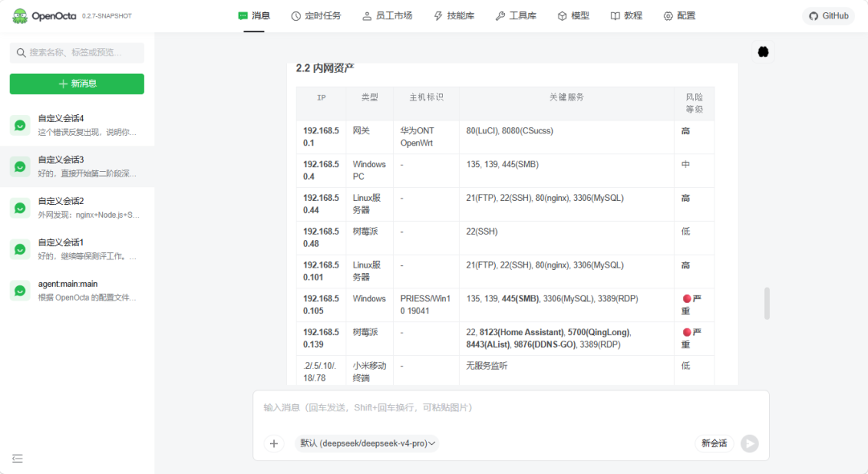Viewport: 868px width, 474px height.
Task: Go to the 员工市场 tab
Action: click(x=387, y=16)
